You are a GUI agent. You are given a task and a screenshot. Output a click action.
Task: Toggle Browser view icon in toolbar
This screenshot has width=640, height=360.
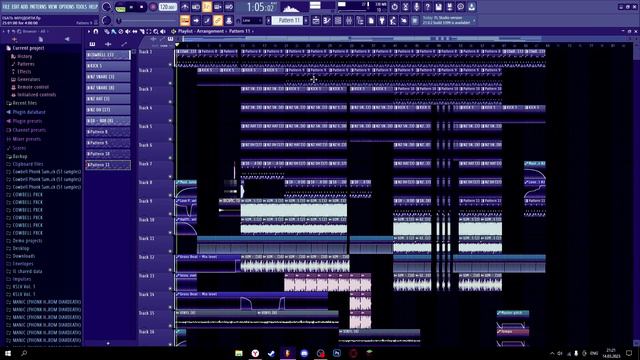pyautogui.click(x=360, y=20)
